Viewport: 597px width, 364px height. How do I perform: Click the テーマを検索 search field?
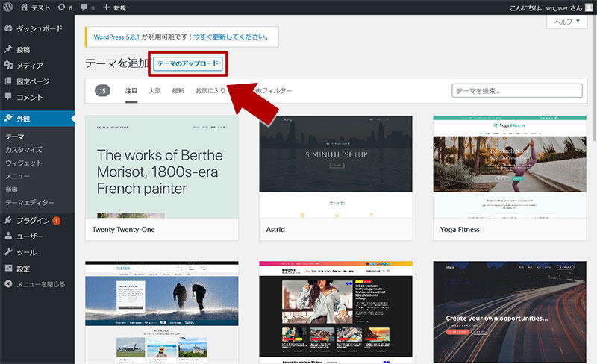[x=517, y=90]
